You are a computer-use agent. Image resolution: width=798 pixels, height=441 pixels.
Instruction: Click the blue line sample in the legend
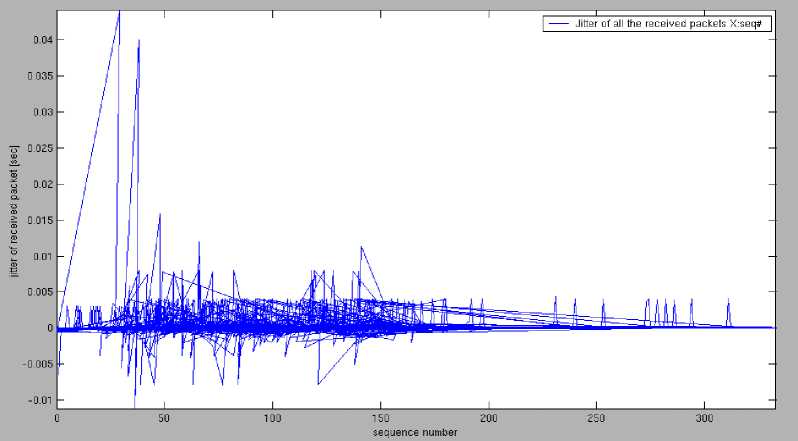[558, 24]
